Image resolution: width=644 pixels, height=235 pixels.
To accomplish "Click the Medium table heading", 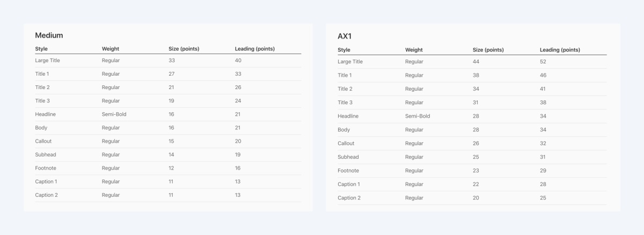I will [49, 35].
